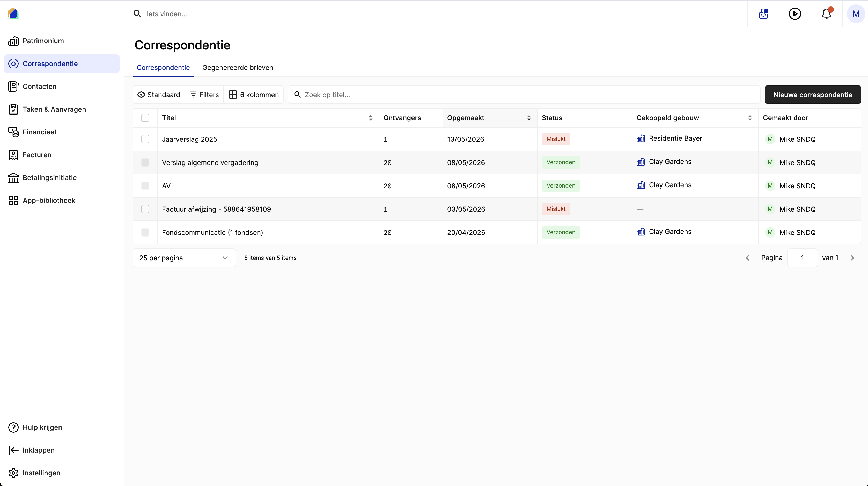Click the Patrimonium building icon
This screenshot has width=868, height=486.
pyautogui.click(x=13, y=41)
